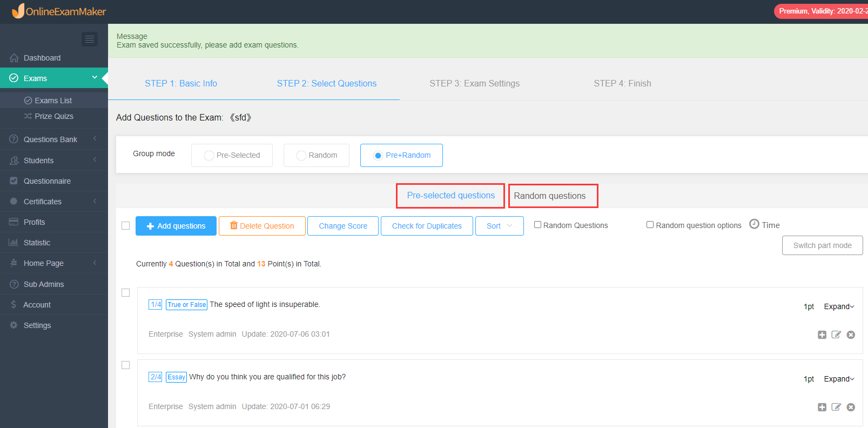Remove the speed of light question via X icon
Screen dimensions: 868x428
coord(851,335)
